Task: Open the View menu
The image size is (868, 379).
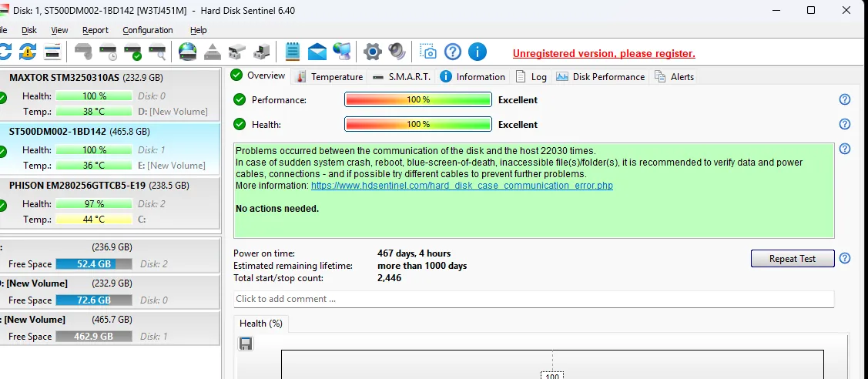Action: [60, 30]
